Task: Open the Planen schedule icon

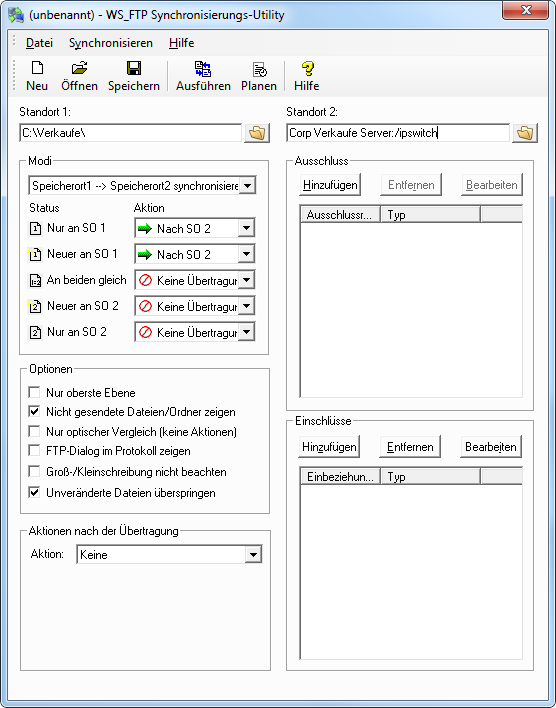Action: (259, 69)
